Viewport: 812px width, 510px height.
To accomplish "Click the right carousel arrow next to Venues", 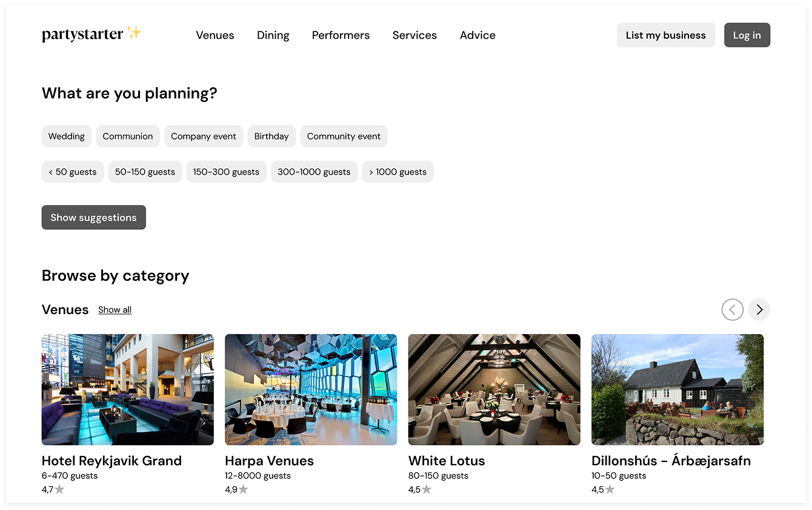I will (x=759, y=309).
